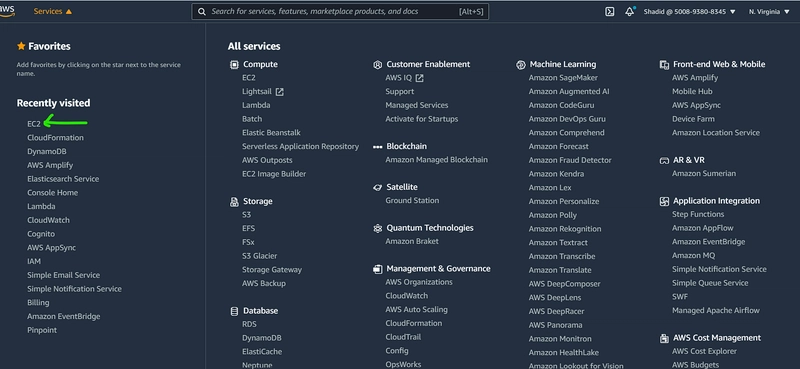The width and height of the screenshot is (800, 369).
Task: Click the Database category icon
Action: 234,311
